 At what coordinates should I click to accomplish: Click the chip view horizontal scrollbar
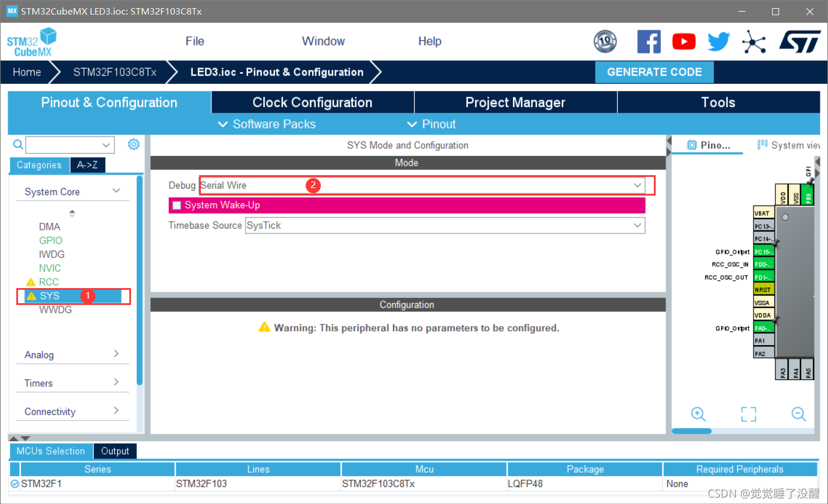point(692,431)
